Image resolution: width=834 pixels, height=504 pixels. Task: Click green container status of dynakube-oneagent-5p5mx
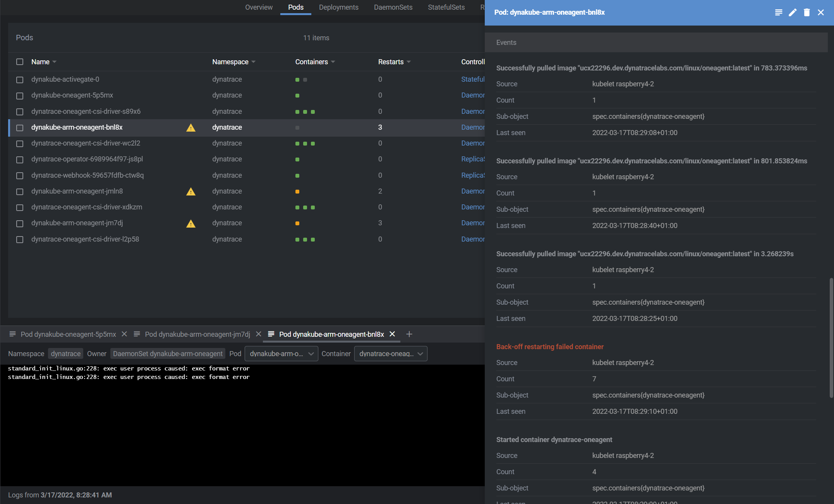[x=297, y=95]
